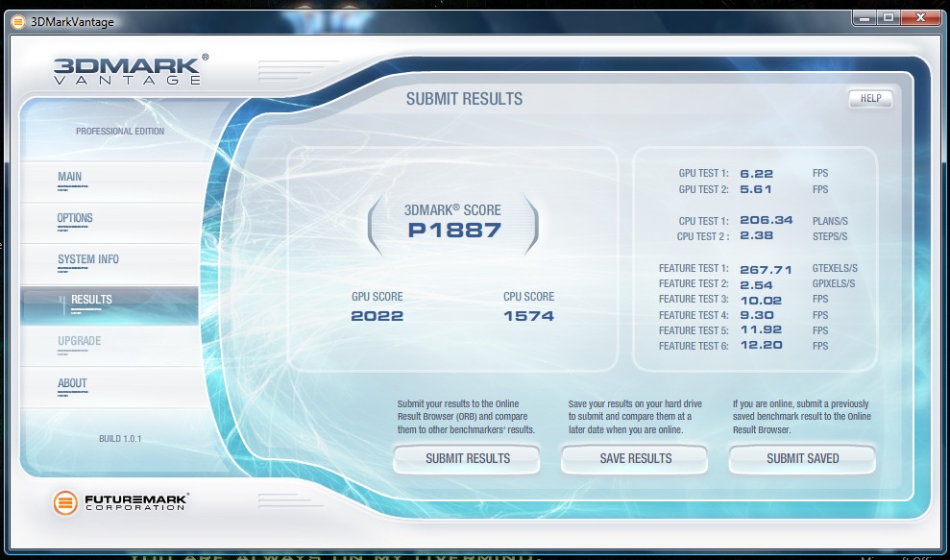
Task: Click the Feature Test 4 value 9.30
Action: (x=757, y=315)
